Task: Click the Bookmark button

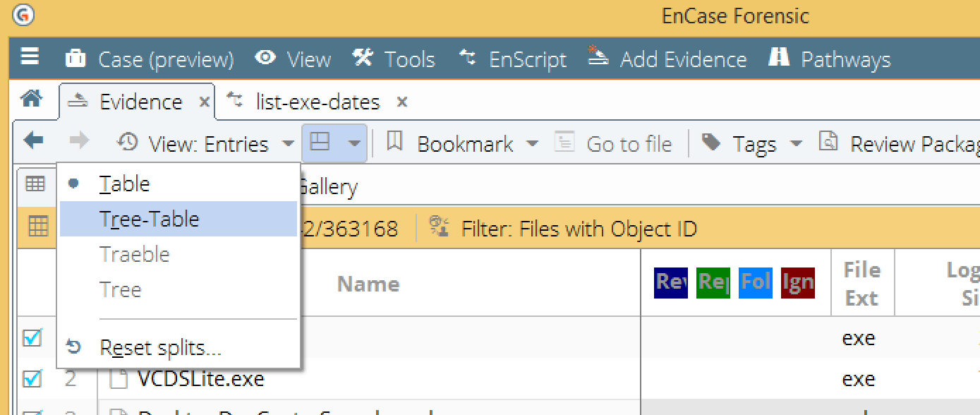Action: [450, 144]
